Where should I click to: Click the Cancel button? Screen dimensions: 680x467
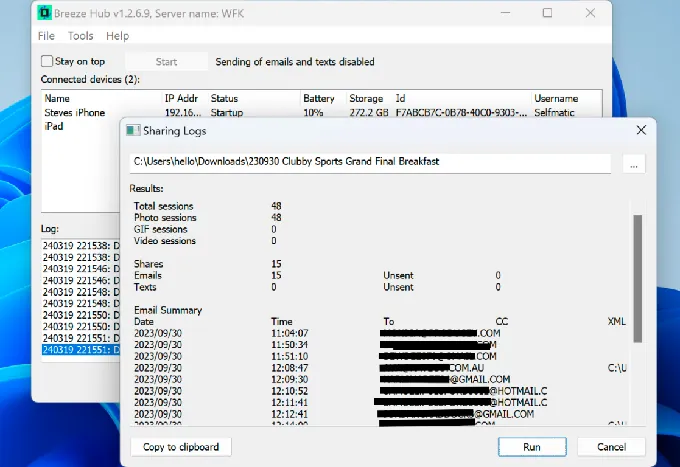(611, 447)
